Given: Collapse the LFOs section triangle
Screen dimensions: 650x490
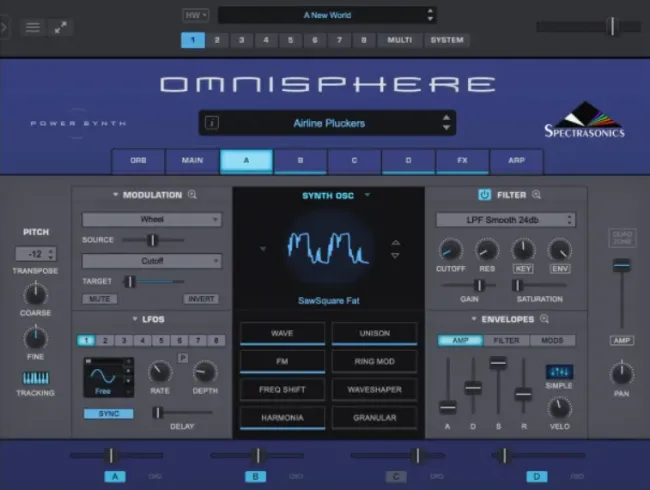Looking at the screenshot, I should 135,319.
